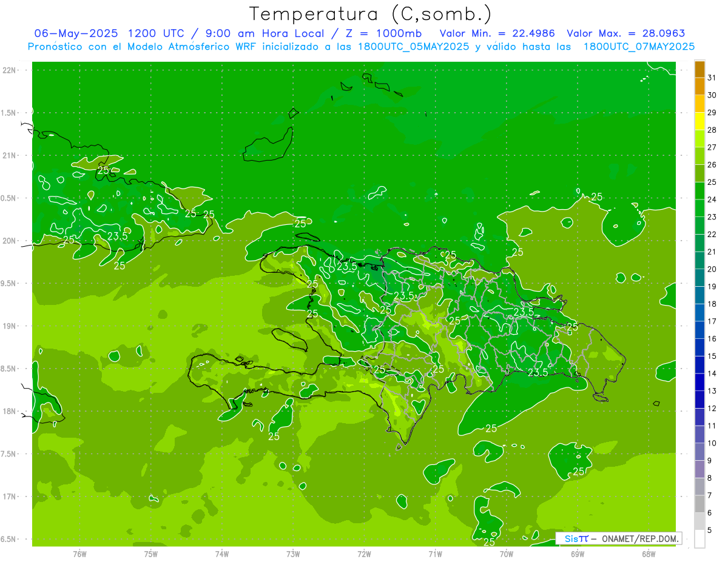Click the 70W longitude axis label
Image resolution: width=728 pixels, height=562 pixels.
(x=506, y=554)
